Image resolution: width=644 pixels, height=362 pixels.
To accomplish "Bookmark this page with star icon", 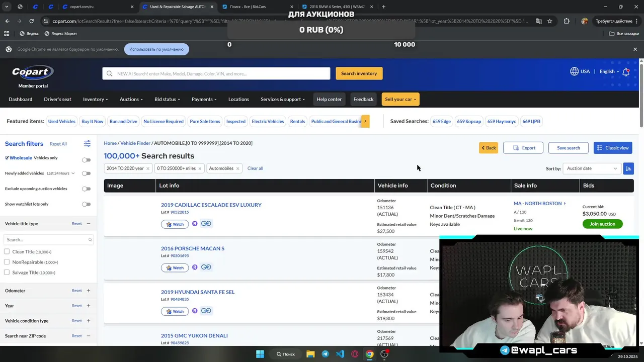I will tap(550, 21).
